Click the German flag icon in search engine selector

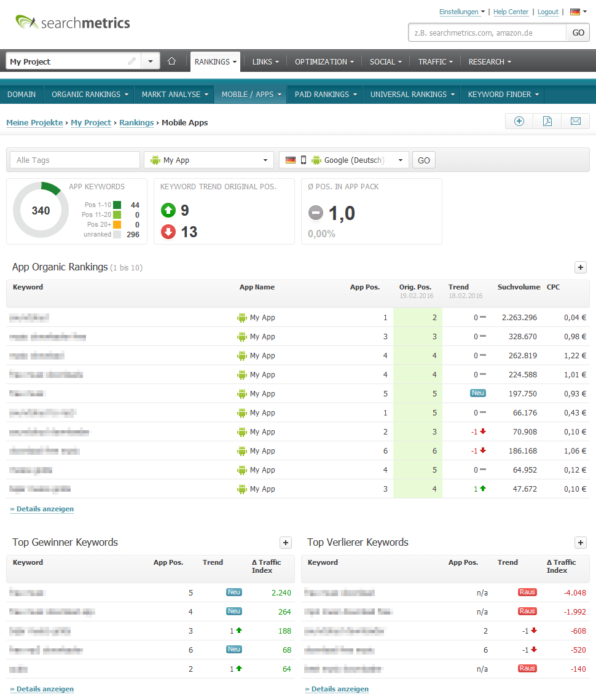pos(290,159)
